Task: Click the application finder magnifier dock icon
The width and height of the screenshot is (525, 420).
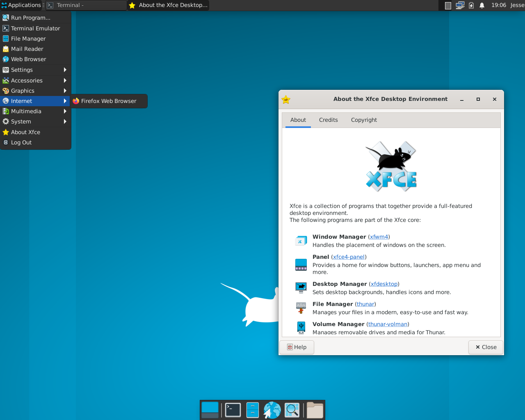Action: 292,410
